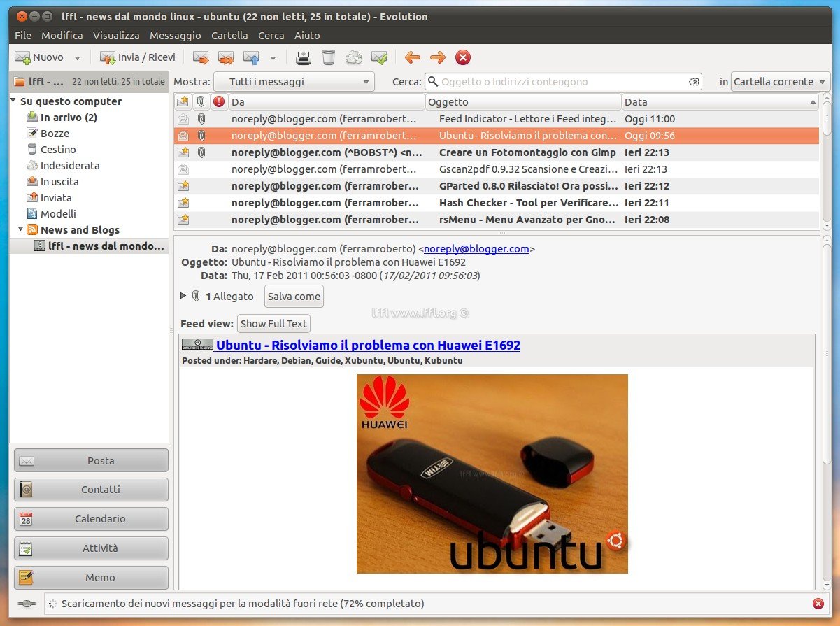Viewport: 840px width, 626px height.
Task: Open 'Ubuntu - Risolviamo il problema con Huawei E1692' link
Action: point(368,346)
